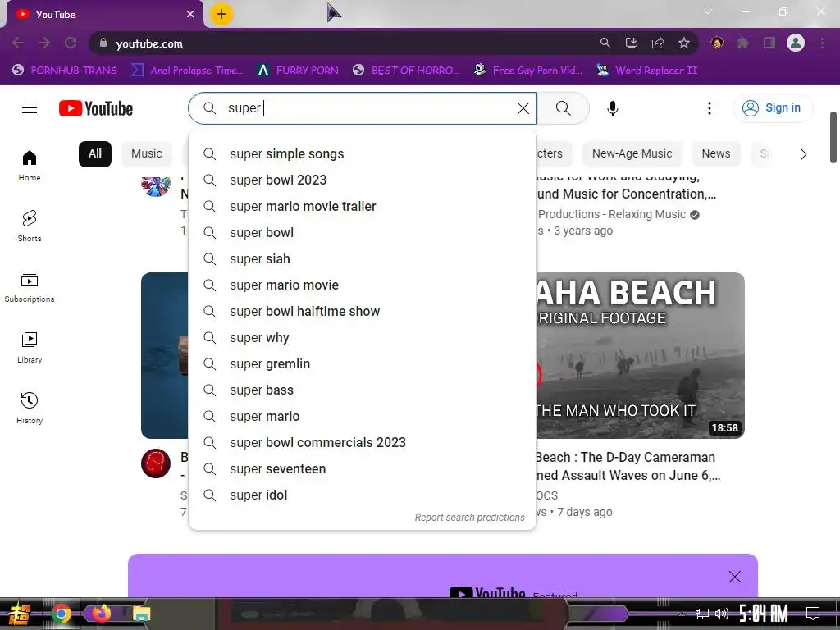The height and width of the screenshot is (630, 840).
Task: Click the taskbar clock showing 5:04 AM
Action: point(763,614)
